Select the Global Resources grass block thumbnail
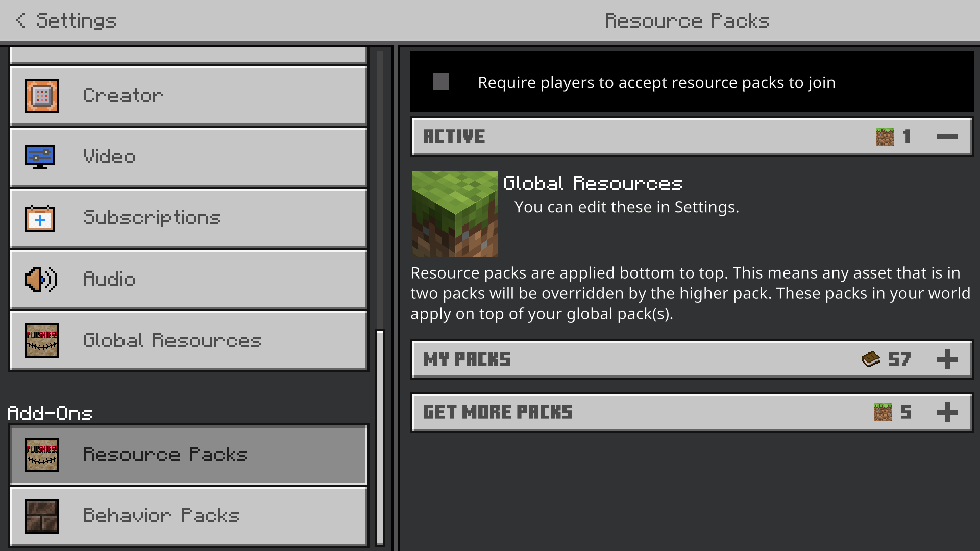The width and height of the screenshot is (980, 551). point(455,214)
